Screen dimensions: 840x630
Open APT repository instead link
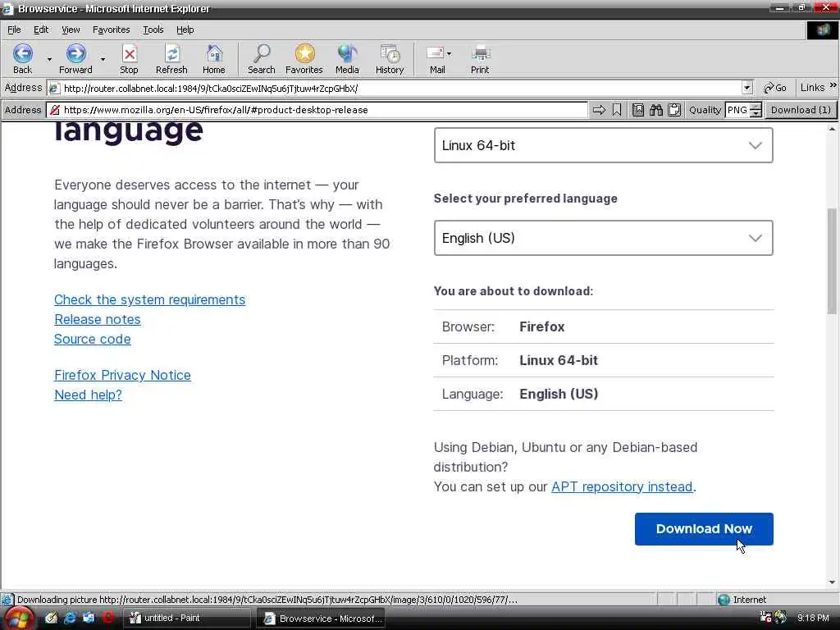tap(622, 486)
